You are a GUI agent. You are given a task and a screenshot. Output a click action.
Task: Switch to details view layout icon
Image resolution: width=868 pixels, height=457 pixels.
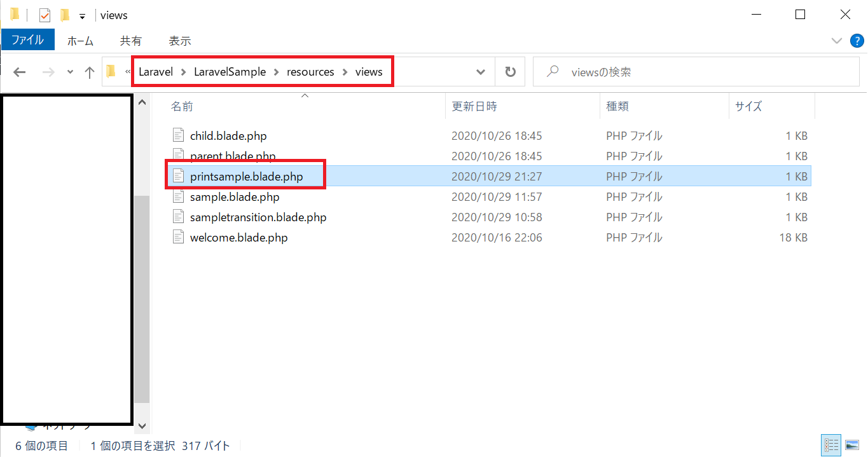tap(830, 445)
